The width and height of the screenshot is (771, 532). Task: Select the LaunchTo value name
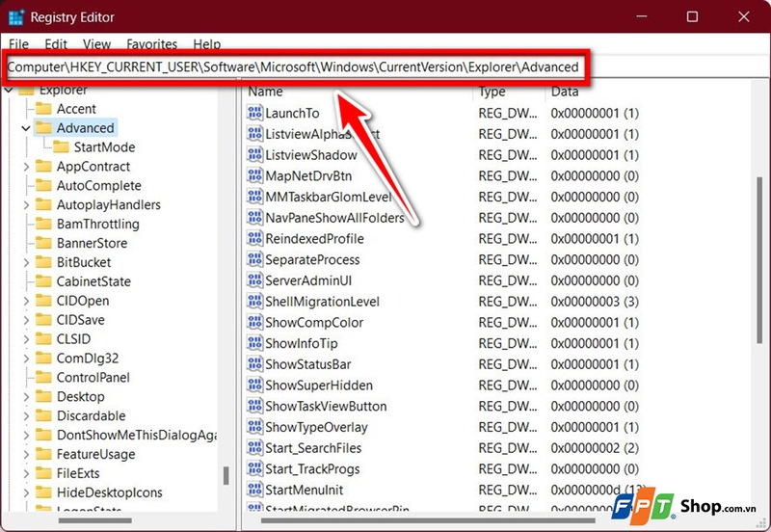(x=292, y=113)
